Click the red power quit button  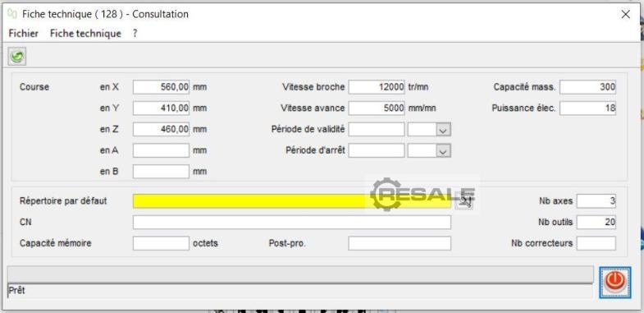pos(614,283)
